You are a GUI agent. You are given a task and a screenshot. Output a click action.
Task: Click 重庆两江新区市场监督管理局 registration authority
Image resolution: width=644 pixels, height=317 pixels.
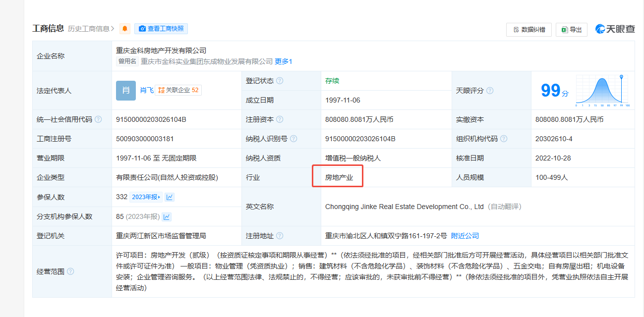[161, 236]
